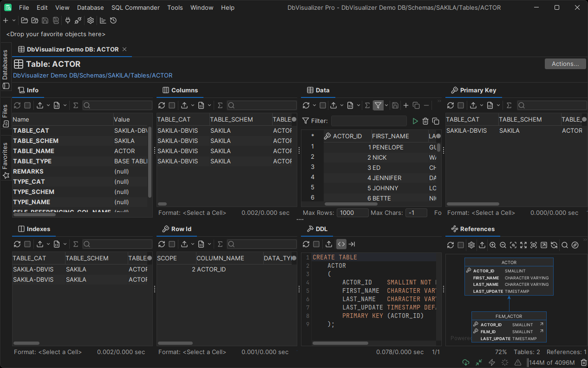Open the new item plus dropdown arrow
Screen dimensions: 588x368
pyautogui.click(x=14, y=20)
